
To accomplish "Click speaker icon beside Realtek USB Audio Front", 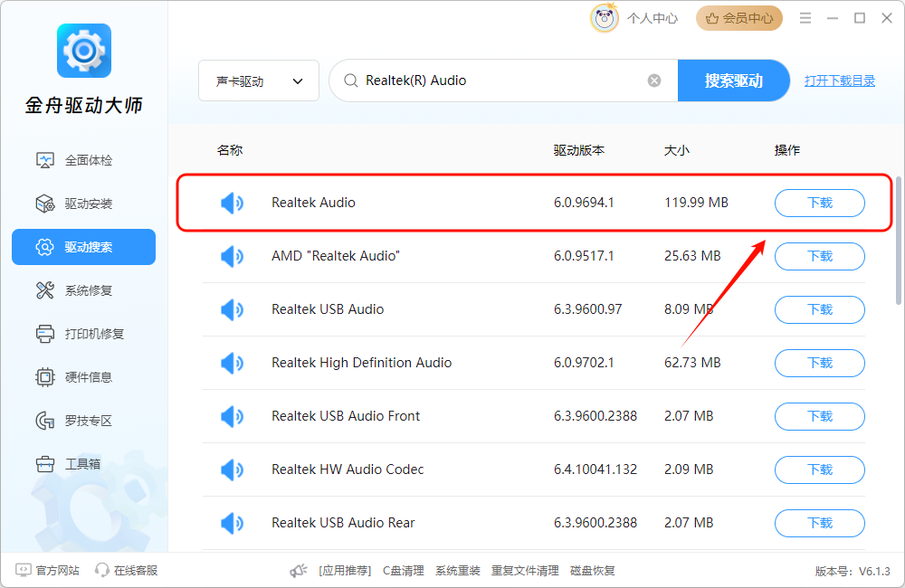I will [x=232, y=417].
